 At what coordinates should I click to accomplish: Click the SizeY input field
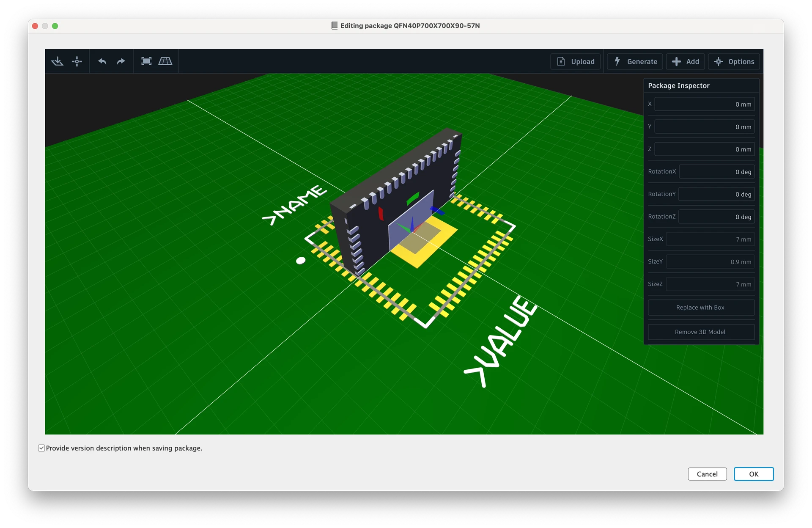pos(710,262)
